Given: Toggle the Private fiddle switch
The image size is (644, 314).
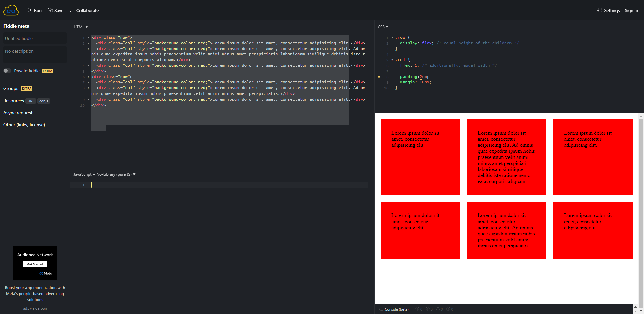Looking at the screenshot, I should [x=7, y=71].
